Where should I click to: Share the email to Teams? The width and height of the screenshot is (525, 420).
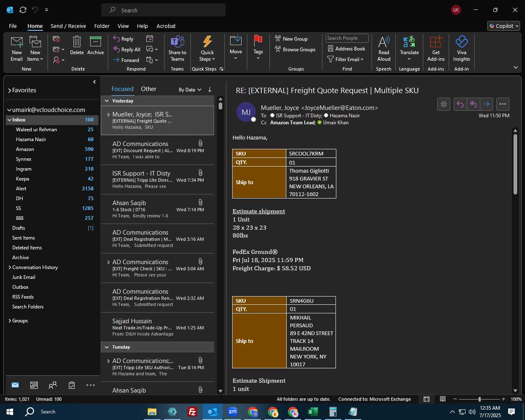coord(177,48)
